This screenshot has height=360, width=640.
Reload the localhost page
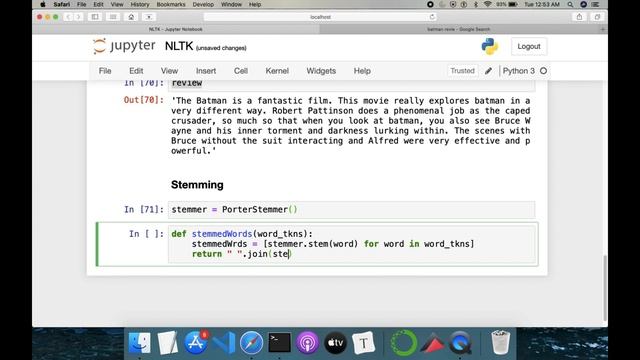[x=432, y=17]
